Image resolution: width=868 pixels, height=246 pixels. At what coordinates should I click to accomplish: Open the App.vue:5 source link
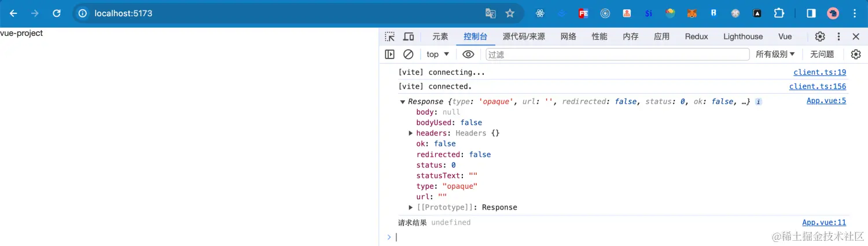tap(826, 101)
